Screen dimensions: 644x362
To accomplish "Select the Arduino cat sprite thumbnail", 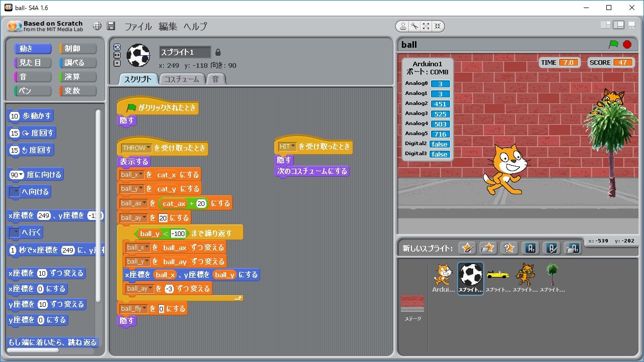I will pyautogui.click(x=443, y=279).
